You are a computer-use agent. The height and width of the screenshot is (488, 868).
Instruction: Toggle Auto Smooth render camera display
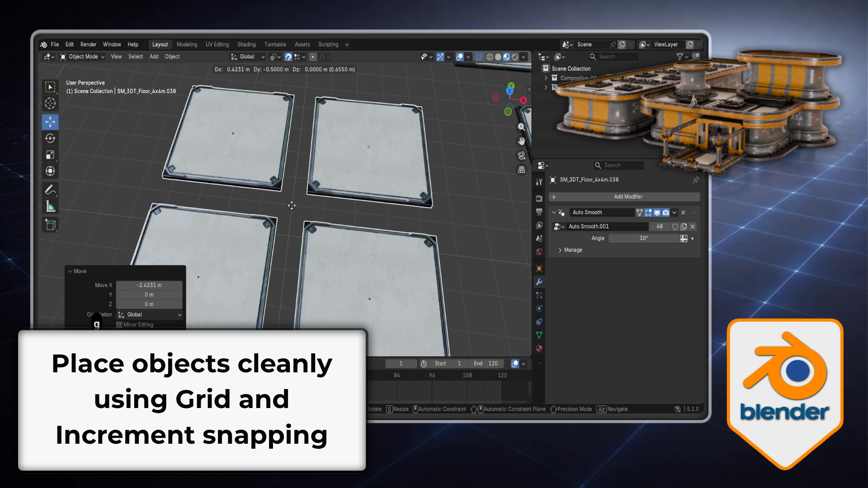[x=665, y=212]
